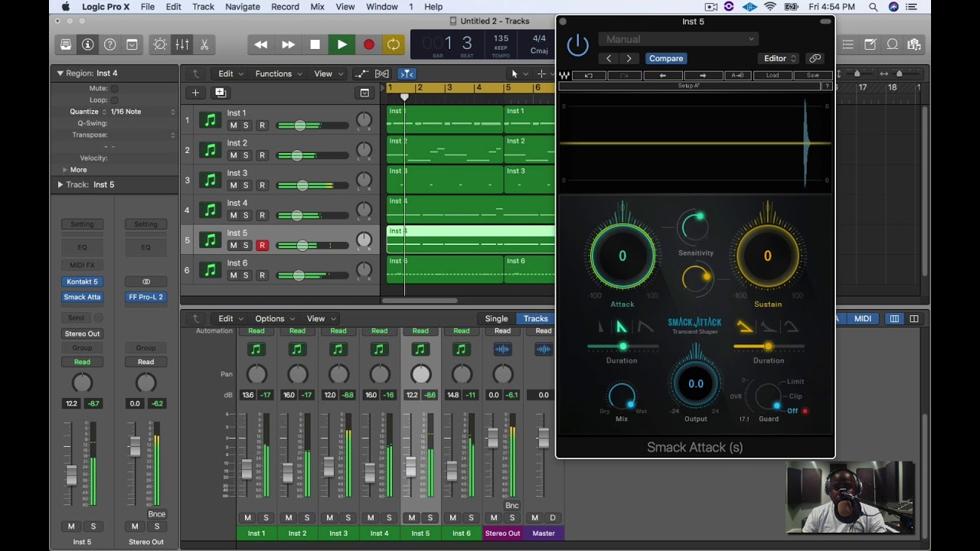The width and height of the screenshot is (980, 551).
Task: Toggle the region Mute checkbox in inspector
Action: 114,89
